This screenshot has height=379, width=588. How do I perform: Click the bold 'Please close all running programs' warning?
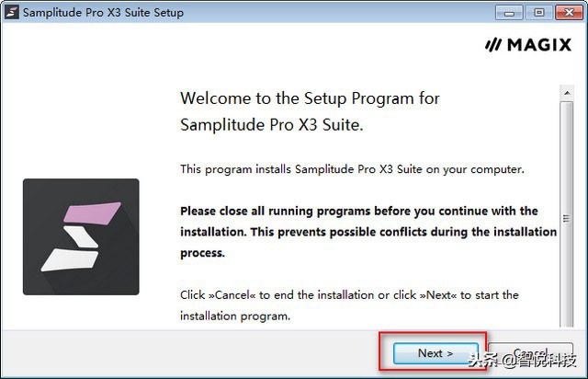pyautogui.click(x=358, y=211)
